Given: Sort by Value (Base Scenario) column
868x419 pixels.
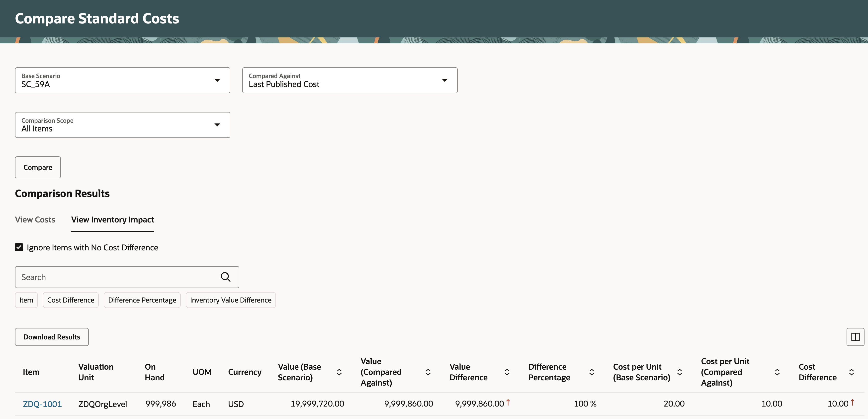Looking at the screenshot, I should tap(339, 372).
